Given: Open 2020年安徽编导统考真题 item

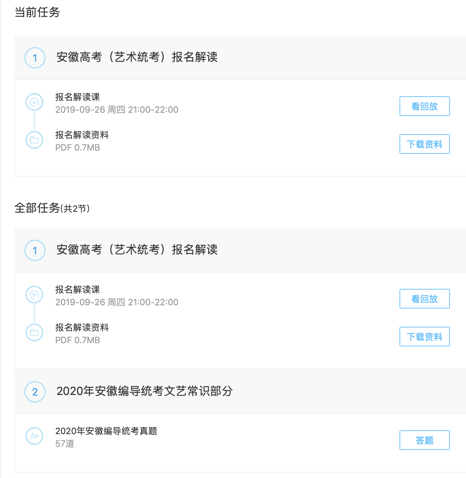Looking at the screenshot, I should (x=106, y=431).
